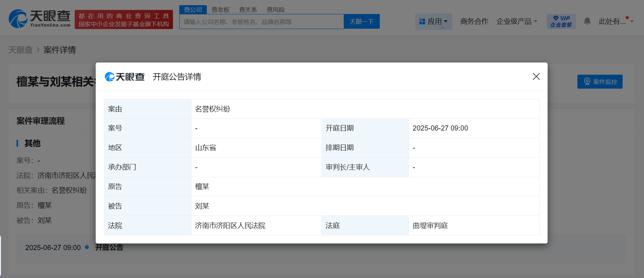Click the 天眼查 logo in dialog header
644x278 pixels.
(x=125, y=76)
